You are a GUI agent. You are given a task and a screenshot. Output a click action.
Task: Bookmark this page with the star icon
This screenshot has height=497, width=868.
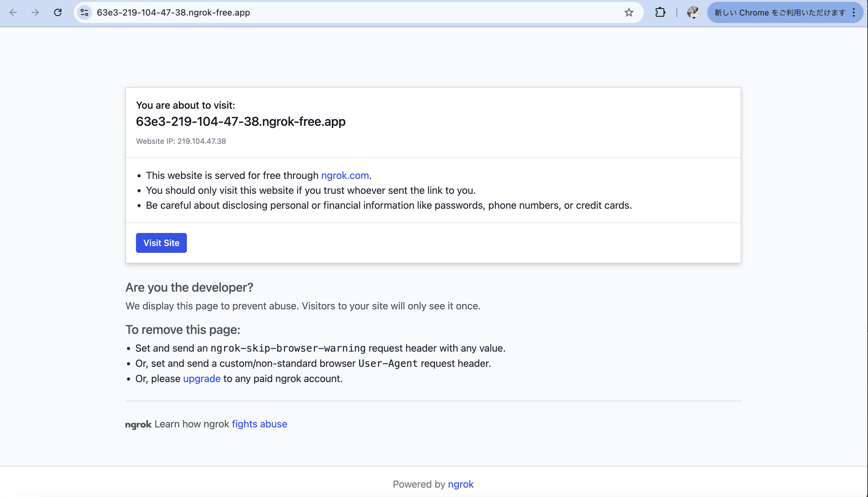(x=629, y=13)
